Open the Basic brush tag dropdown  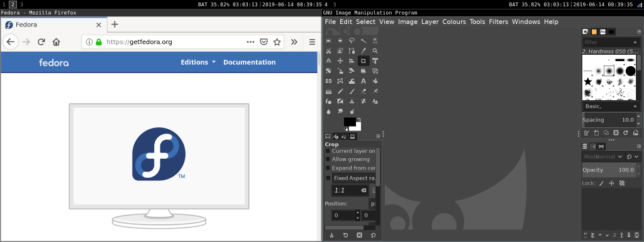611,106
